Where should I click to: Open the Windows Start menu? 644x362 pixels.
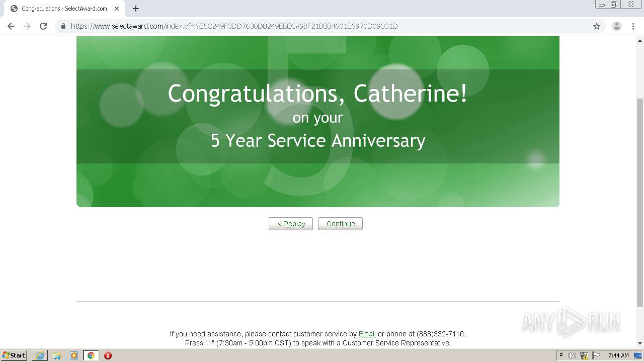[x=14, y=355]
